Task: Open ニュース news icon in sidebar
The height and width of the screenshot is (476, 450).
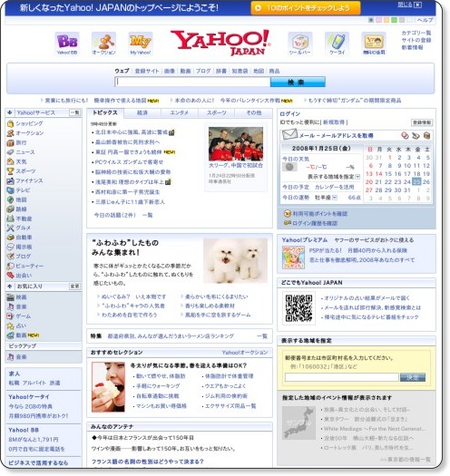Action: pyautogui.click(x=10, y=152)
